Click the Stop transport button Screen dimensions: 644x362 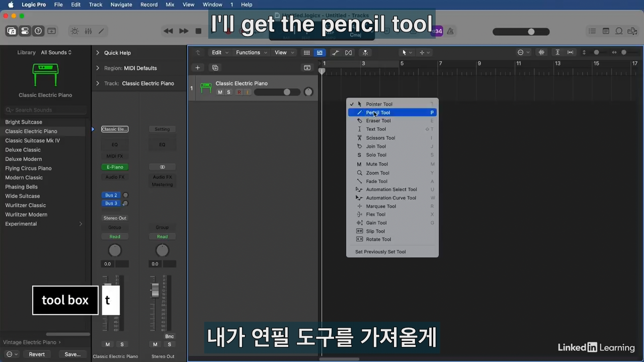click(x=198, y=31)
